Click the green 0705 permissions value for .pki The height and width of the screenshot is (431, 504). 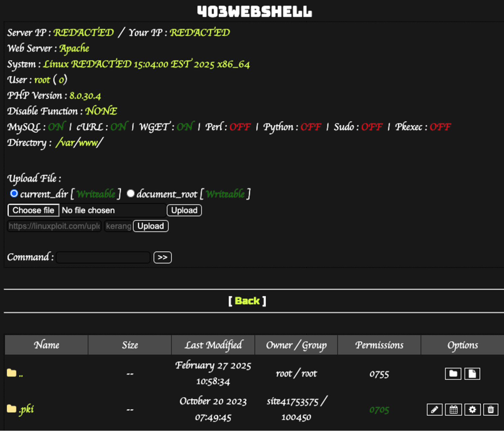379,409
